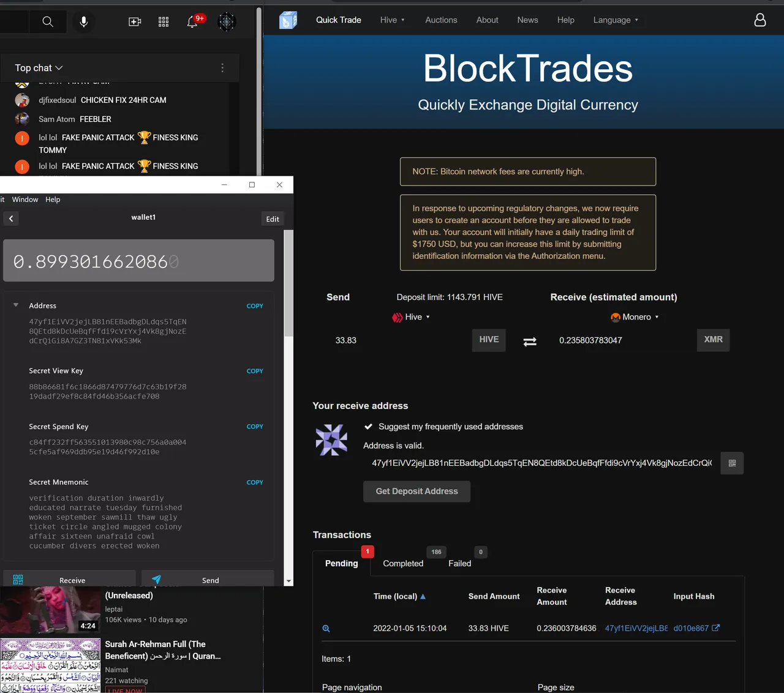The height and width of the screenshot is (693, 784).
Task: Switch to the Failed transactions tab
Action: pyautogui.click(x=459, y=563)
